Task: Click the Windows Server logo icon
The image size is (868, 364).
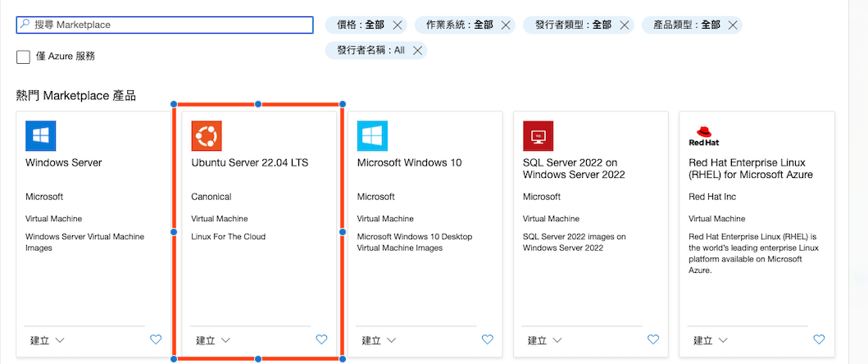Action: click(x=40, y=136)
